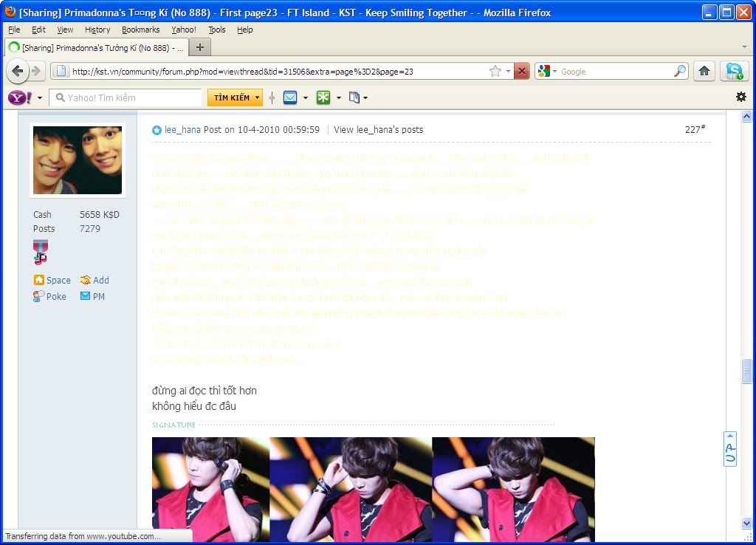Focus the Google search box
The image size is (756, 545).
(616, 72)
